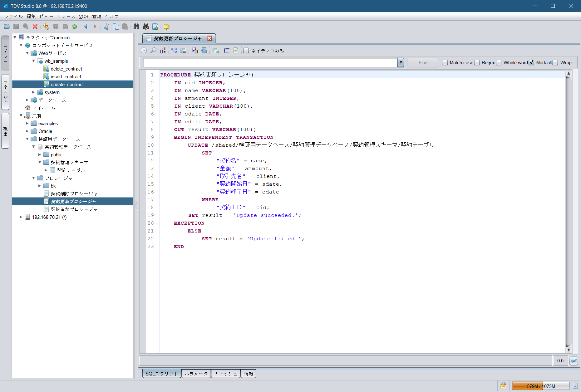The width and height of the screenshot is (581, 392).
Task: Click the open folder icon in main toolbar
Action: click(x=7, y=27)
